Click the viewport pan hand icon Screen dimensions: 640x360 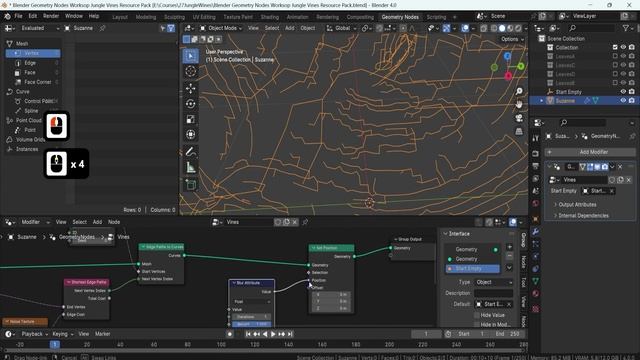tap(519, 104)
